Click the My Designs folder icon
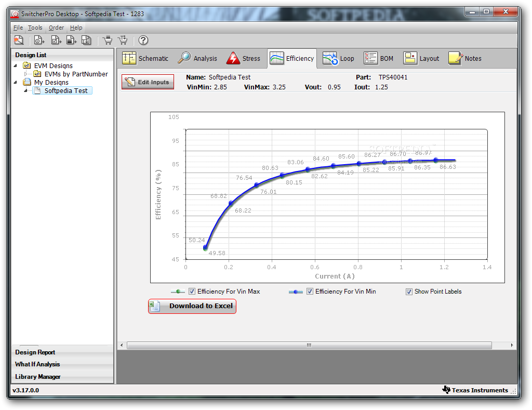532x410 pixels. (x=27, y=82)
